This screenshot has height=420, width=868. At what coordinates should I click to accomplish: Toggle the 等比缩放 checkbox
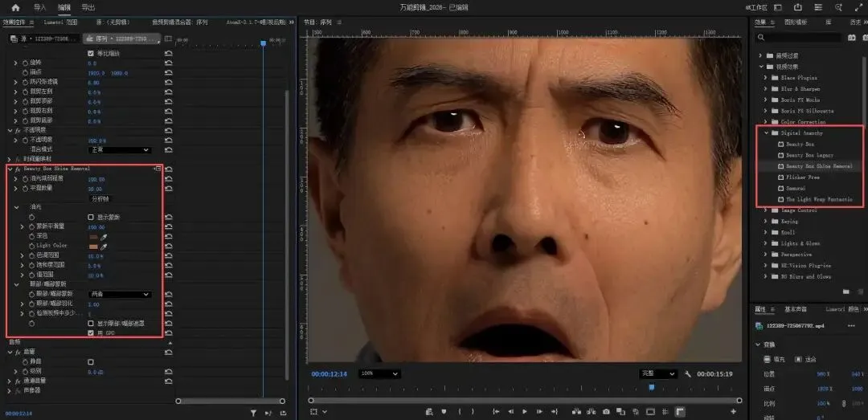click(x=91, y=53)
